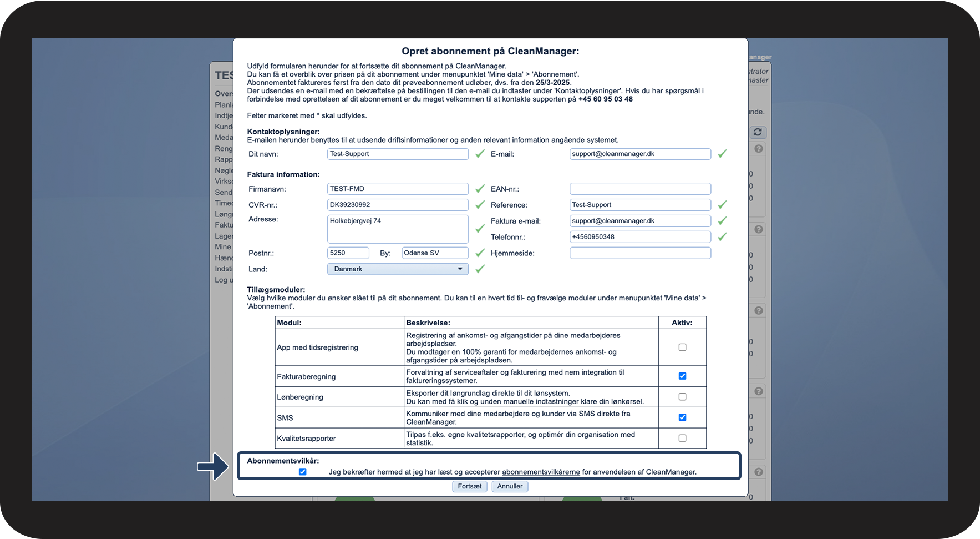The height and width of the screenshot is (539, 980).
Task: Click the Faktura e-mail input field
Action: (x=640, y=221)
